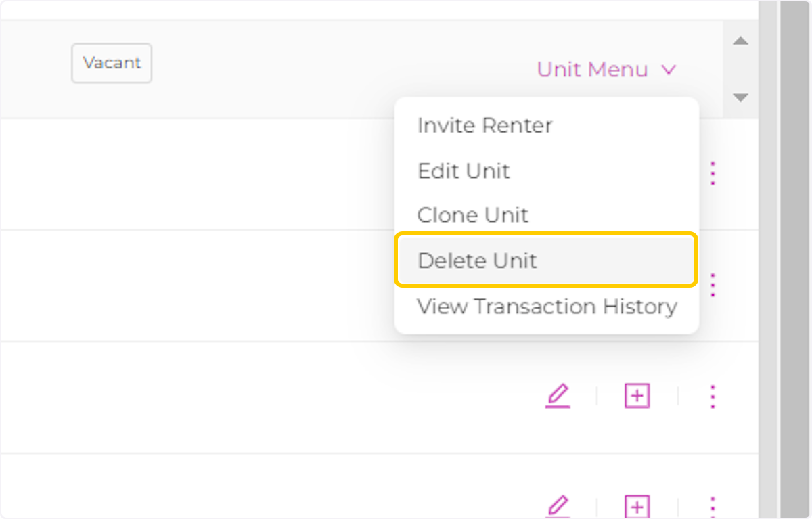The height and width of the screenshot is (519, 812).
Task: Click the Unit Menu link
Action: tap(591, 69)
